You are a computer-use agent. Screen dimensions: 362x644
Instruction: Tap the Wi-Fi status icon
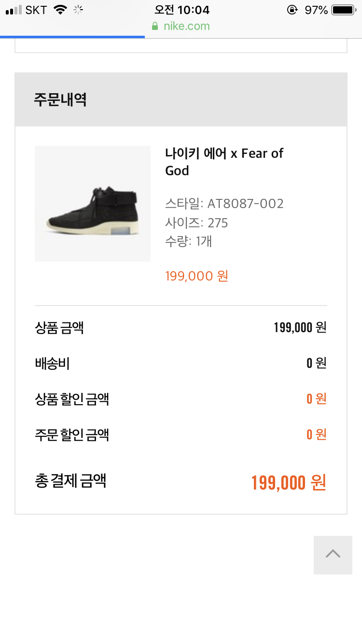coord(60,10)
